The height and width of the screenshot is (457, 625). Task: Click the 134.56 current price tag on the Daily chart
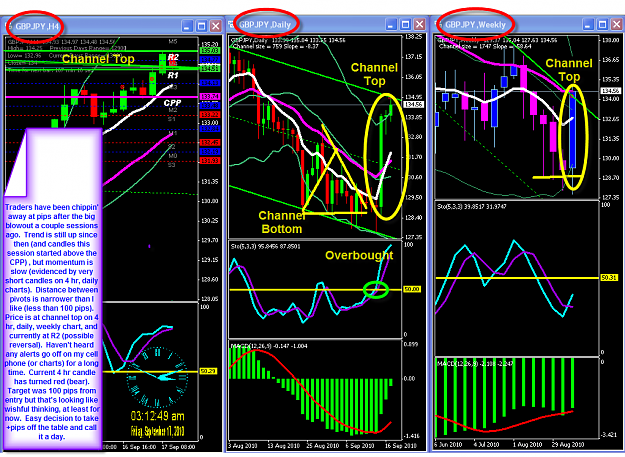tap(414, 104)
